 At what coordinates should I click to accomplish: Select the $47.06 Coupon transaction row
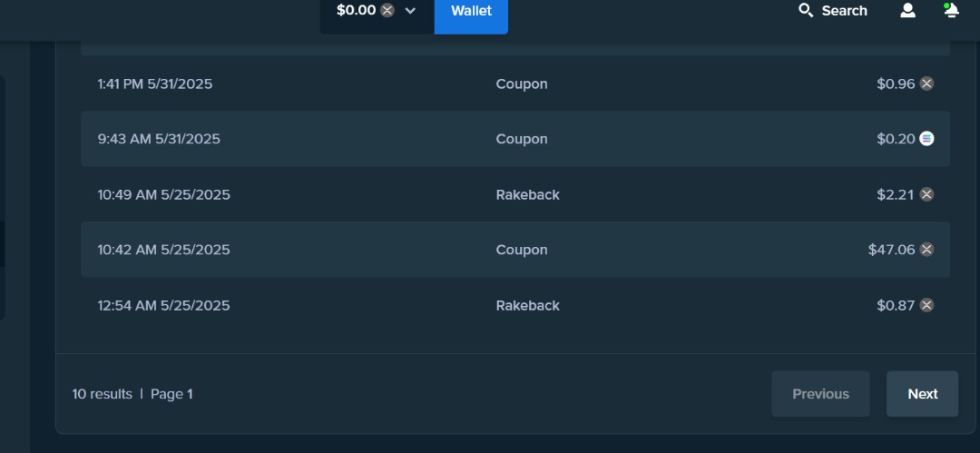coord(515,250)
